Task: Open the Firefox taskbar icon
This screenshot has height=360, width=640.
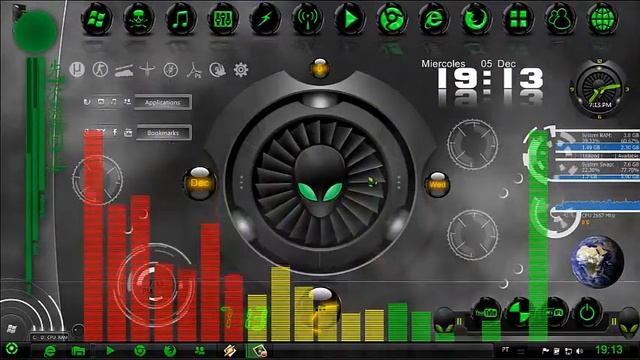Action: [x=170, y=351]
